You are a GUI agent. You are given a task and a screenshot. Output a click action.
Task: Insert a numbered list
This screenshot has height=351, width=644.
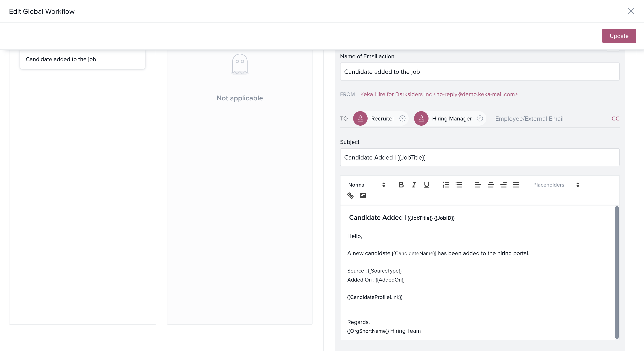[x=446, y=185]
